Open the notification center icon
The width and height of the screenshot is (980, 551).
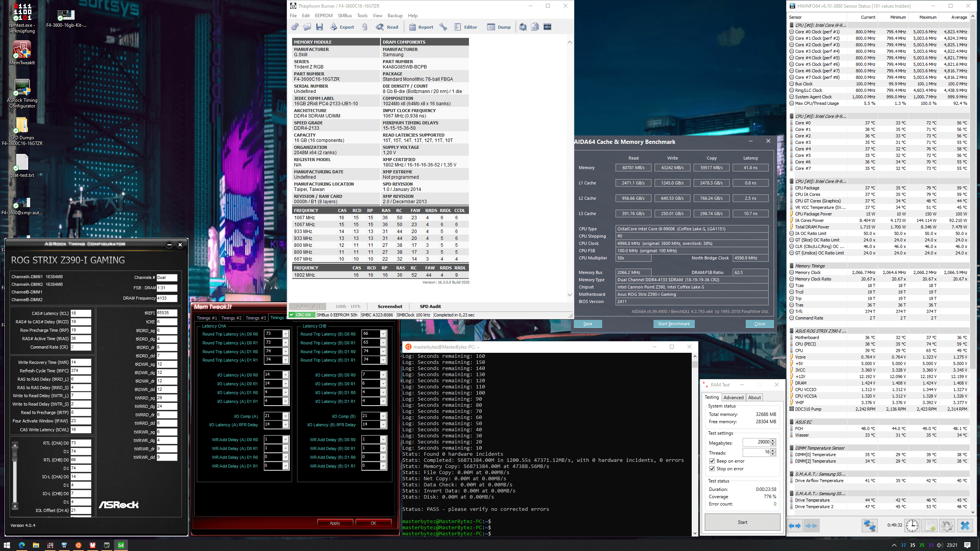(x=967, y=545)
